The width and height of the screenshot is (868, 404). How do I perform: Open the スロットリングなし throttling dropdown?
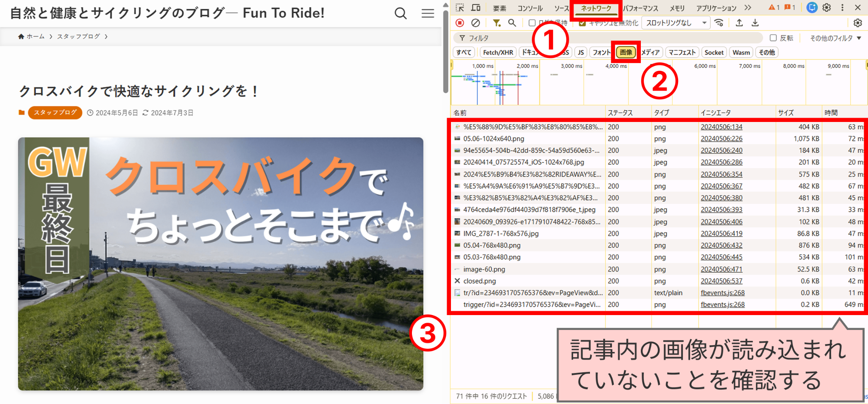pyautogui.click(x=676, y=23)
